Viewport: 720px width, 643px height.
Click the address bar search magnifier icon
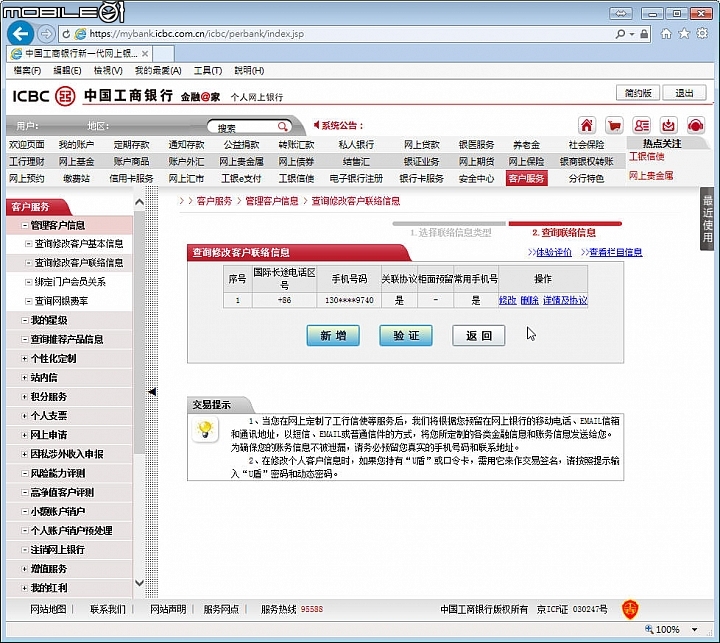tap(620, 34)
